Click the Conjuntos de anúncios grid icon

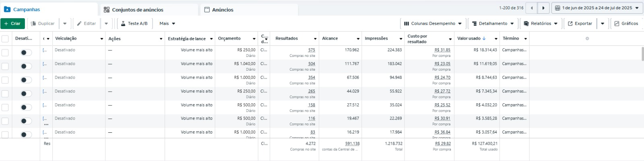click(107, 10)
